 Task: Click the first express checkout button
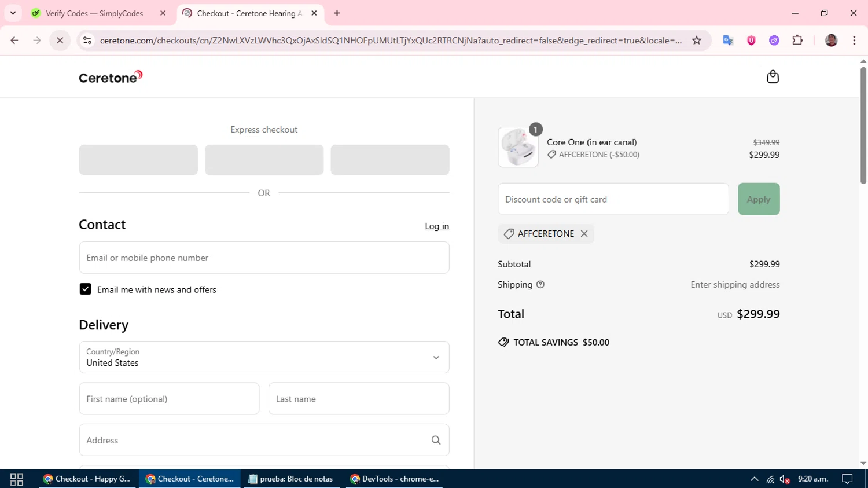coord(138,160)
